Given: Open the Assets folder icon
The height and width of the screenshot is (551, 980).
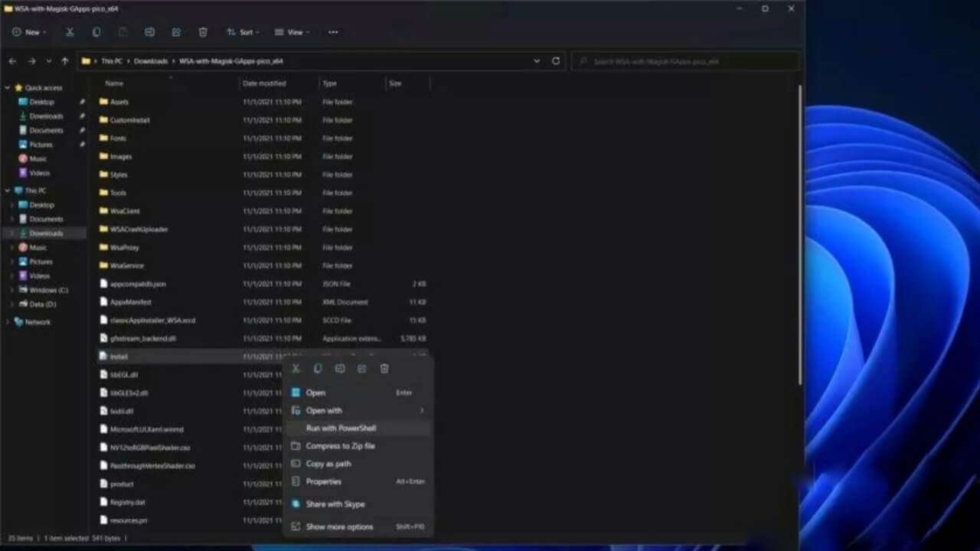Looking at the screenshot, I should click(104, 102).
